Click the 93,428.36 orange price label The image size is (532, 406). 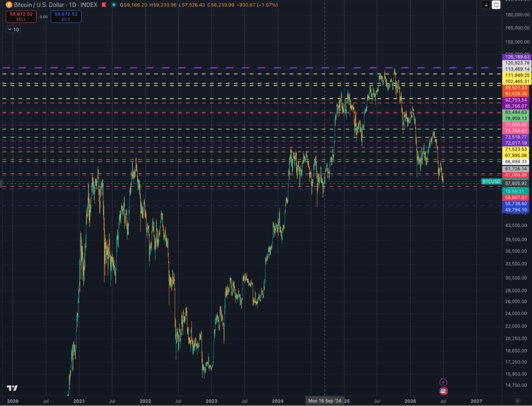coord(517,94)
